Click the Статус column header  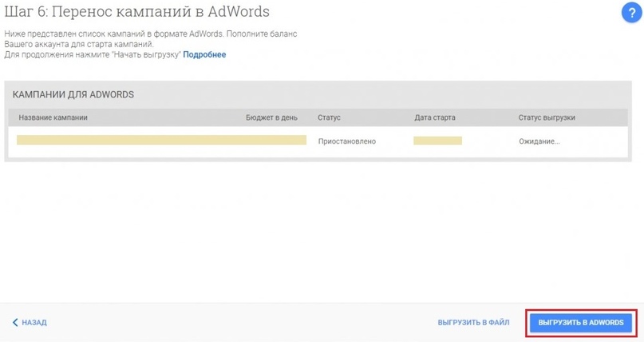[x=329, y=117]
